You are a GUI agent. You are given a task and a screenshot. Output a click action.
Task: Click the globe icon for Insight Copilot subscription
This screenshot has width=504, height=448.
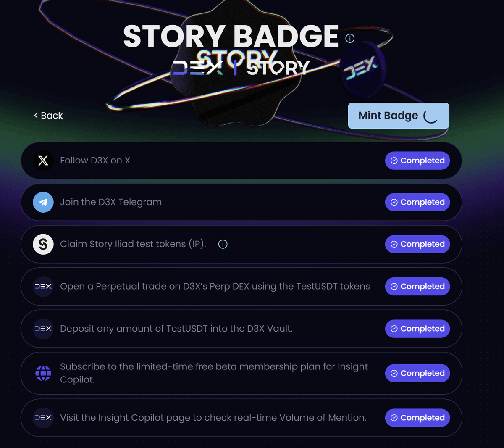43,373
